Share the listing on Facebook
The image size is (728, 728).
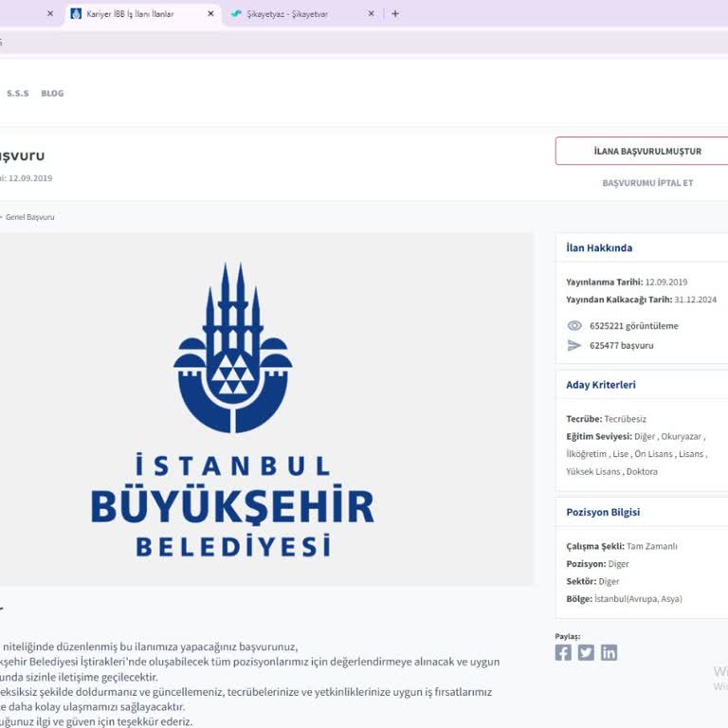tap(563, 652)
